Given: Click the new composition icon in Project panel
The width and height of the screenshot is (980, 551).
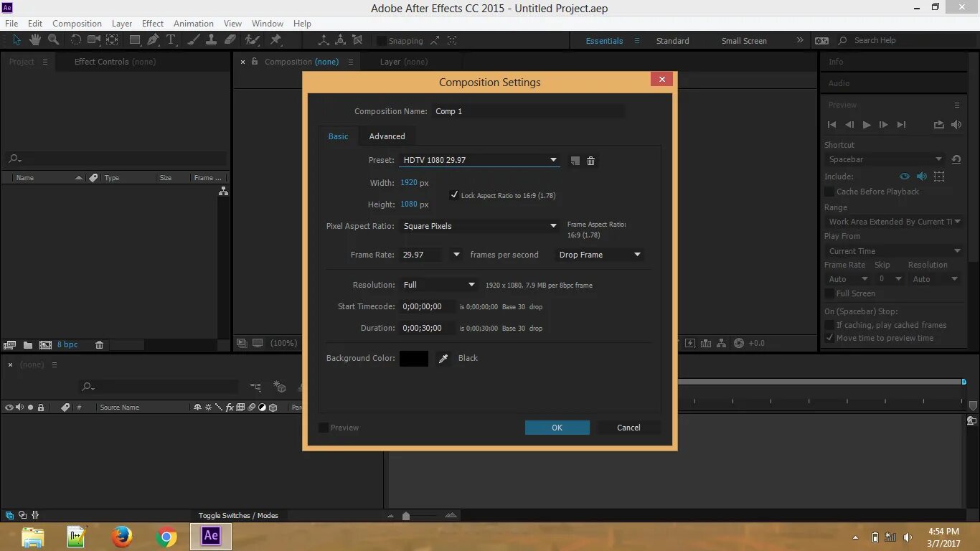Looking at the screenshot, I should 45,345.
